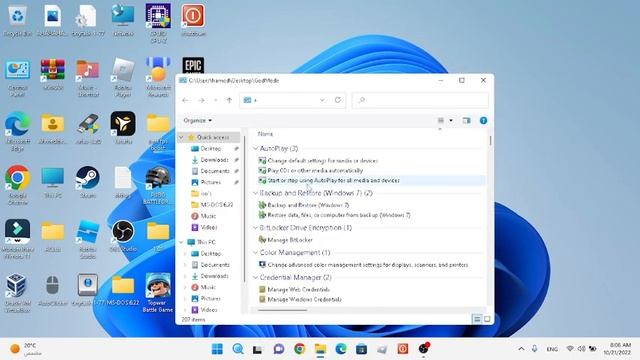Launch Wondershare Filmora from the desktop
This screenshot has width=640, height=360.
click(18, 239)
